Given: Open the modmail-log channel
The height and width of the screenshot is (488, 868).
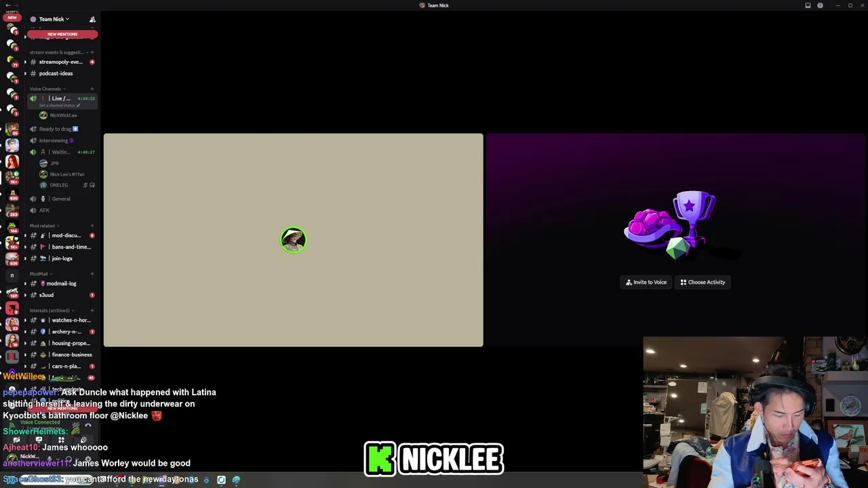Looking at the screenshot, I should click(x=61, y=284).
